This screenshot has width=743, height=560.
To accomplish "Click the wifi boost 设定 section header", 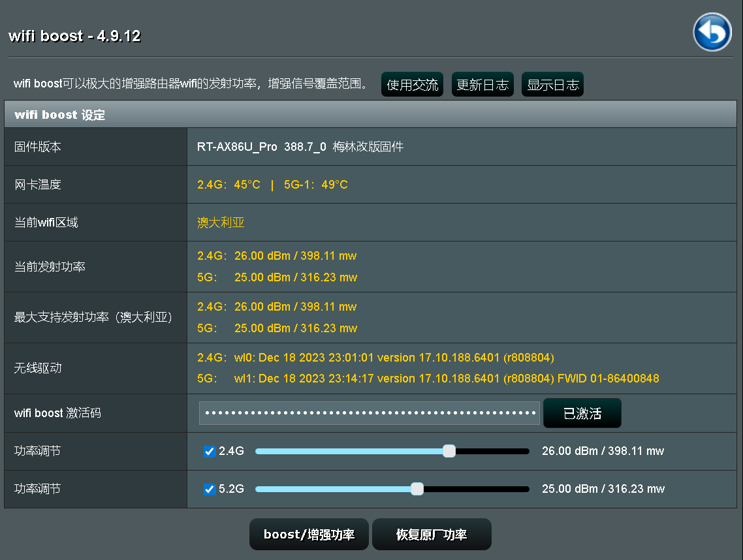I will 59,115.
